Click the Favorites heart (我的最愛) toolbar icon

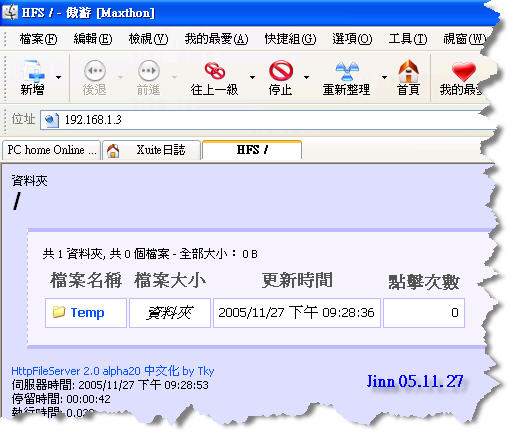[464, 71]
